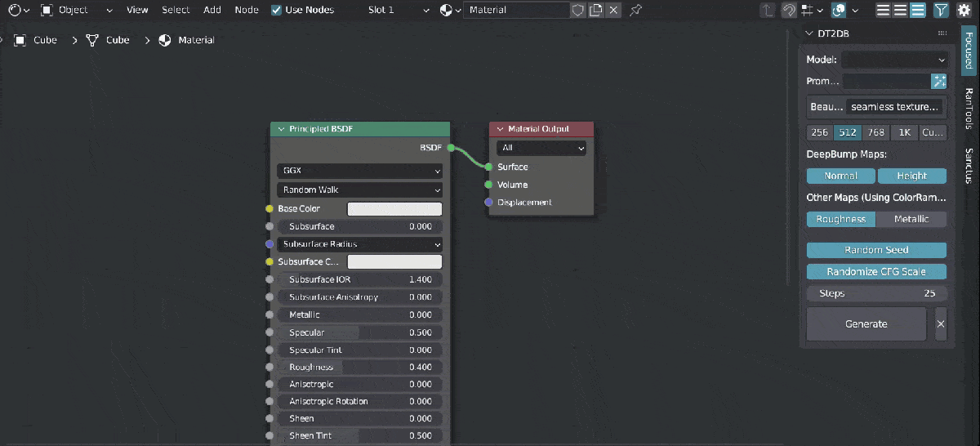This screenshot has width=980, height=446.
Task: Toggle the Height DeepBump map
Action: [911, 176]
